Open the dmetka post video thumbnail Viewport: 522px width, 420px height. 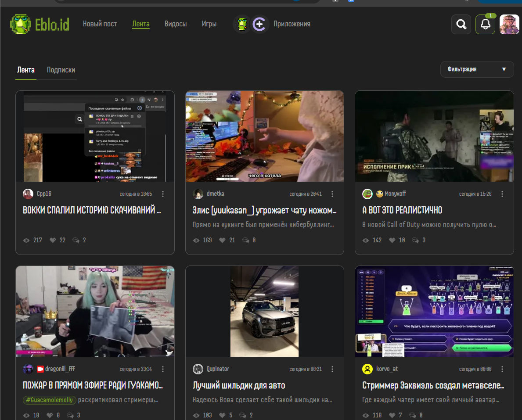264,136
